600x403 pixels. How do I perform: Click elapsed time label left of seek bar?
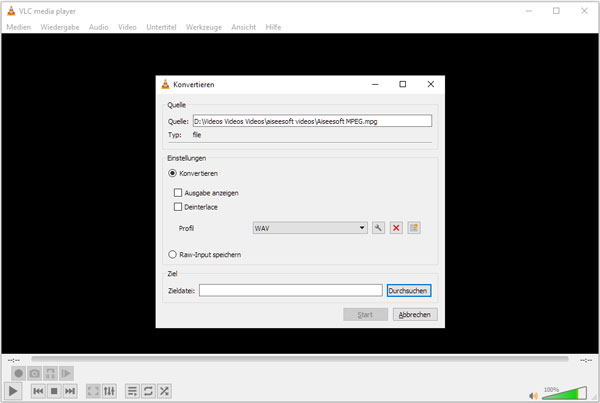tap(14, 360)
